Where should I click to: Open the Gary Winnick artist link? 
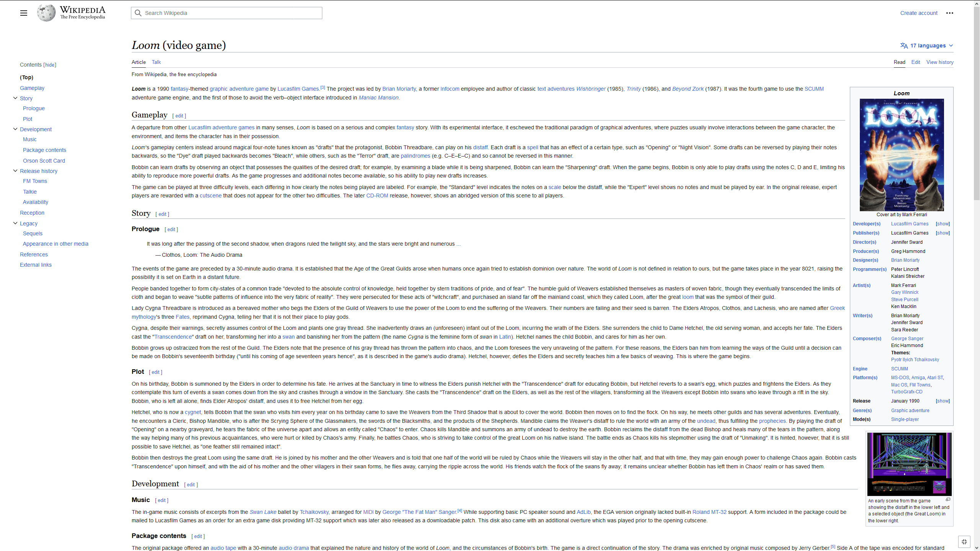click(x=905, y=292)
